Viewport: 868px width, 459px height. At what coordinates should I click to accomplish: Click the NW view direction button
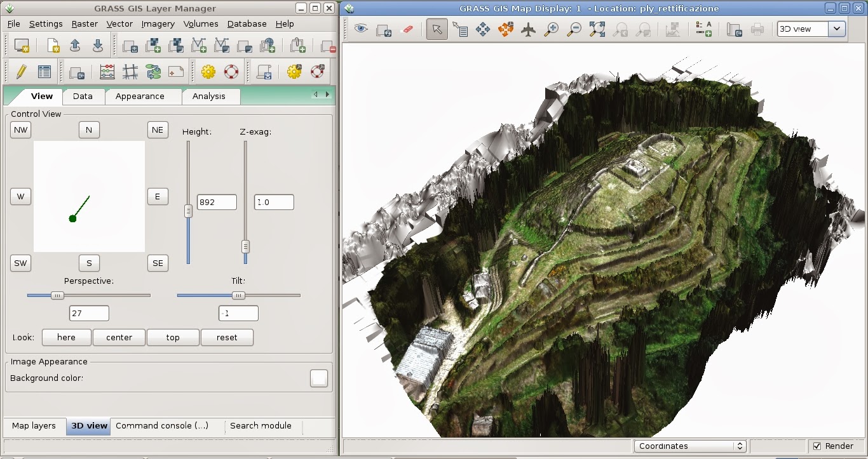pos(21,130)
